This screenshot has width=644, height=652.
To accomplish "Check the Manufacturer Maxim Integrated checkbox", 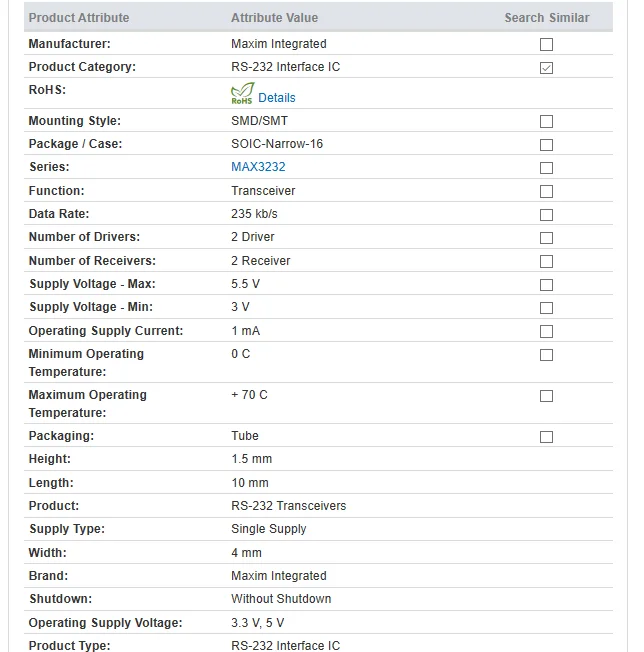I will click(x=546, y=44).
